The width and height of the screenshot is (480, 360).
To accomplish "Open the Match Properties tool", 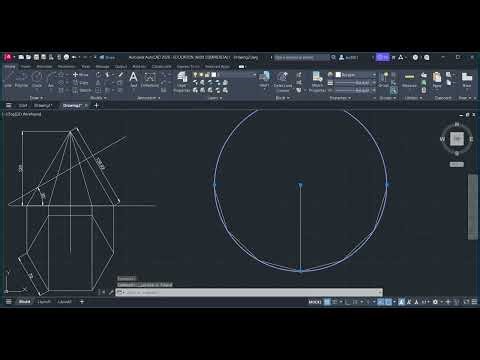I will pos(317,82).
